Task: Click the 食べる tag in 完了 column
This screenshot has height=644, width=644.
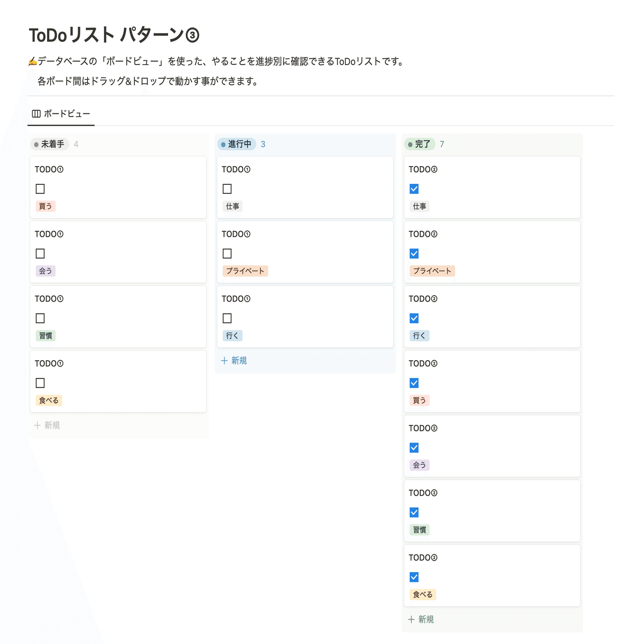Action: (423, 594)
